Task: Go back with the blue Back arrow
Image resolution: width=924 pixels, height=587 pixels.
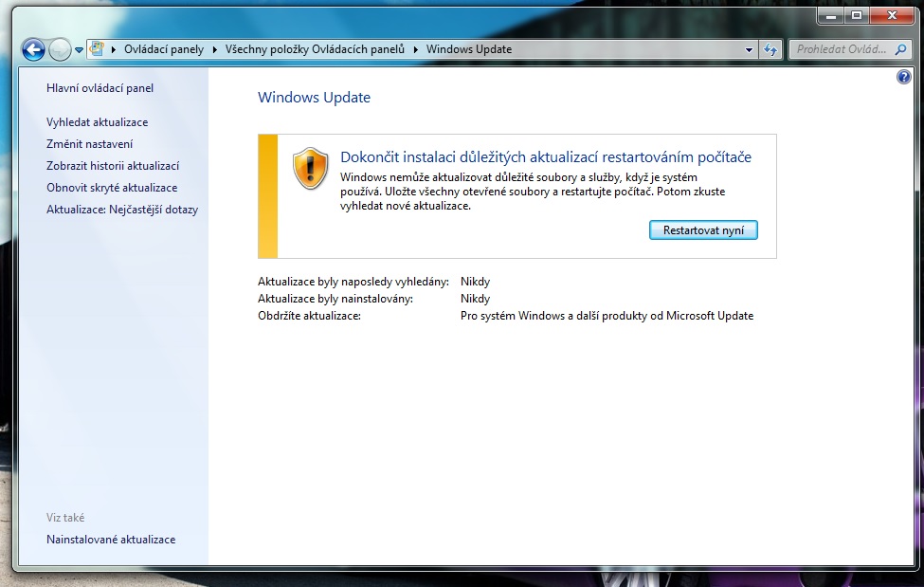Action: point(33,49)
